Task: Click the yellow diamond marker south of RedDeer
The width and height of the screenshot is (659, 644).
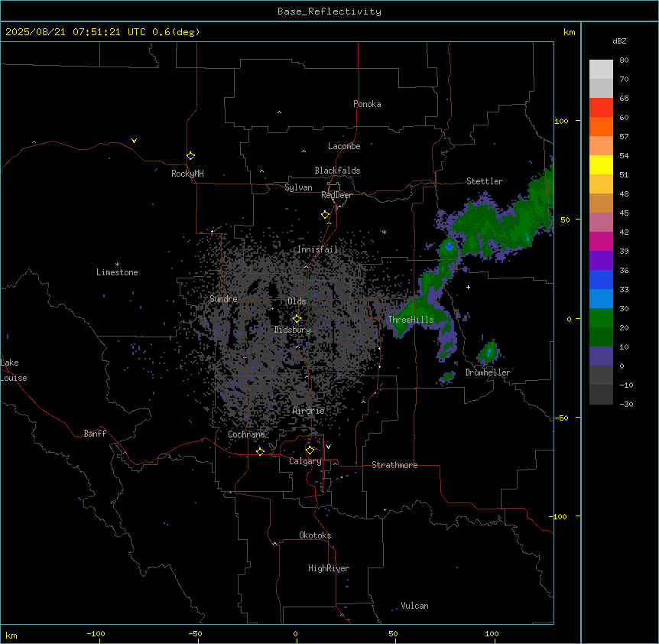Action: pyautogui.click(x=326, y=215)
